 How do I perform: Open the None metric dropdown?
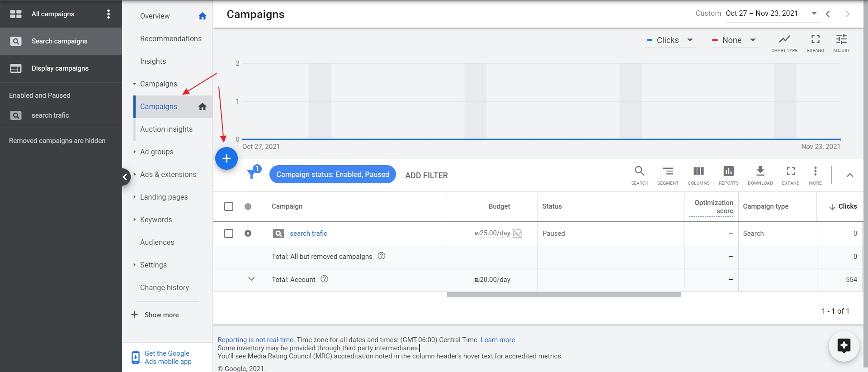[734, 40]
